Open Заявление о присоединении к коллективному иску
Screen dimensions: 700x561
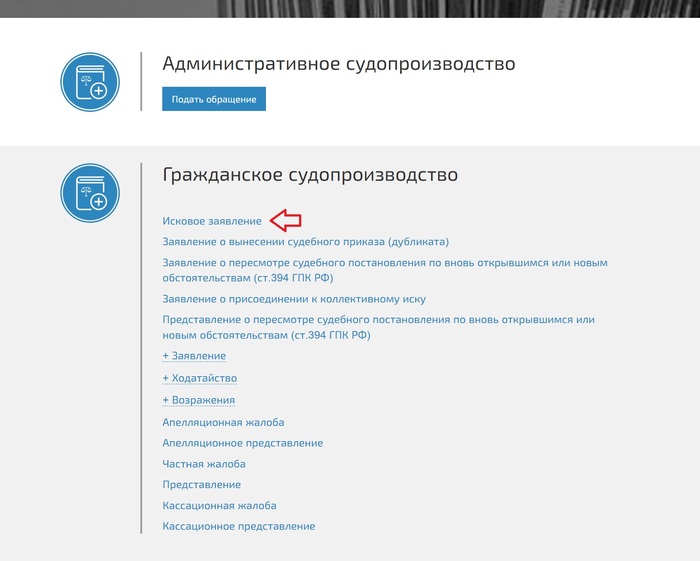pos(294,299)
